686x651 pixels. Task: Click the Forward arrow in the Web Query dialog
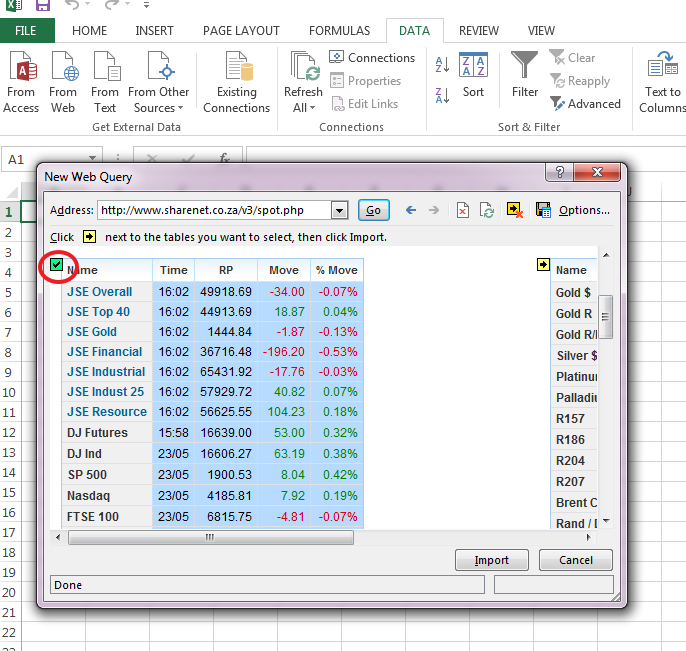(434, 210)
